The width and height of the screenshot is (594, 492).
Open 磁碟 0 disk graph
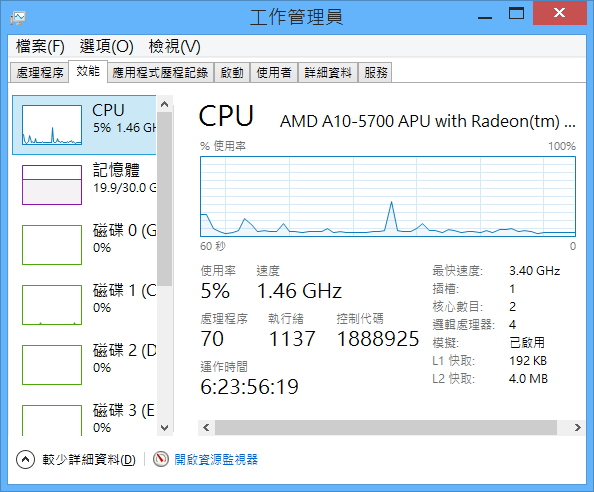52,245
